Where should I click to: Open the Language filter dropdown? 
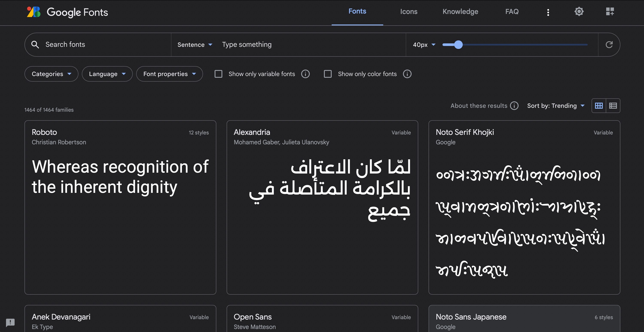[x=107, y=74]
